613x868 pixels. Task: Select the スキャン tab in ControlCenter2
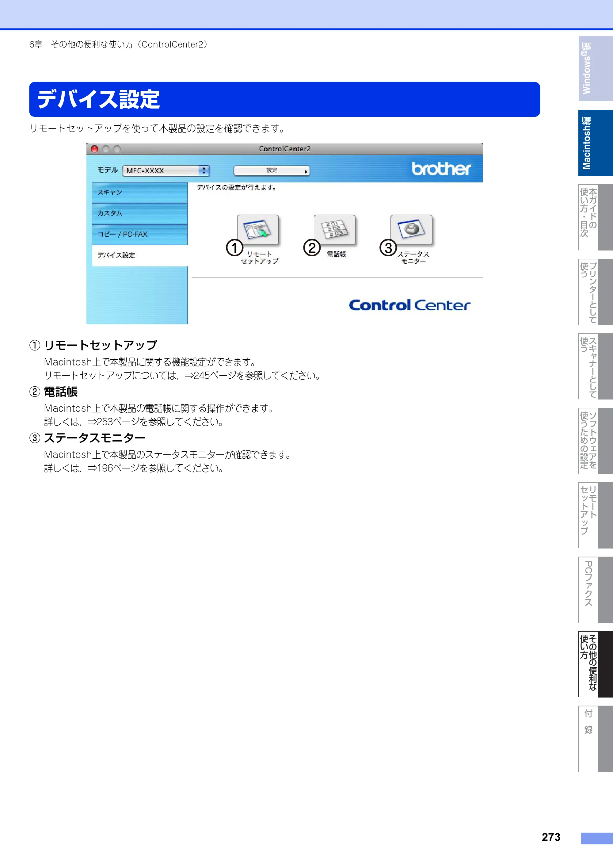[x=140, y=193]
